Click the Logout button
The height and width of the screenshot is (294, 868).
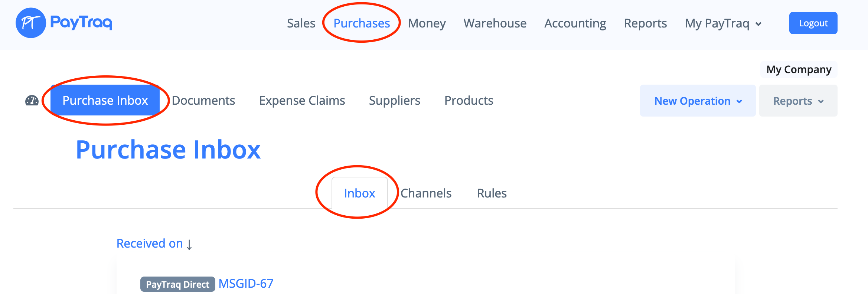pos(813,23)
